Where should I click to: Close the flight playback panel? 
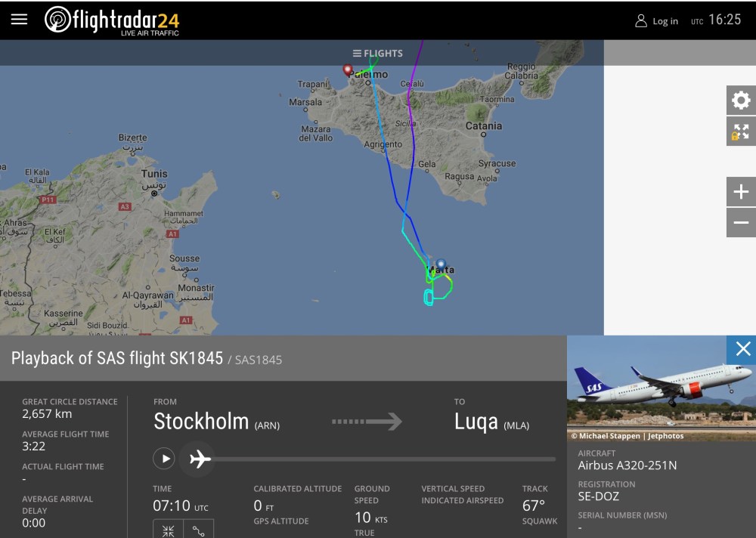click(742, 348)
